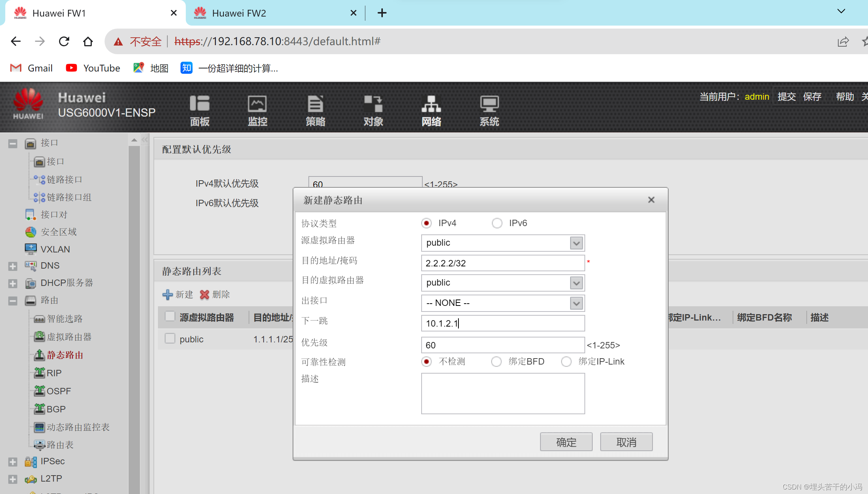The image size is (868, 494).
Task: Open the 监控 monitoring icon
Action: pyautogui.click(x=257, y=104)
